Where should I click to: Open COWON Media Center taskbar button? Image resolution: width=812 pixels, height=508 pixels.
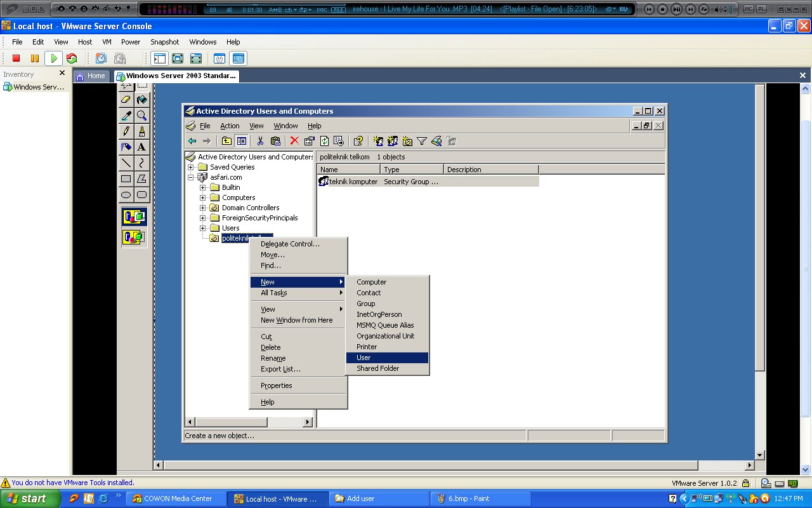point(177,498)
